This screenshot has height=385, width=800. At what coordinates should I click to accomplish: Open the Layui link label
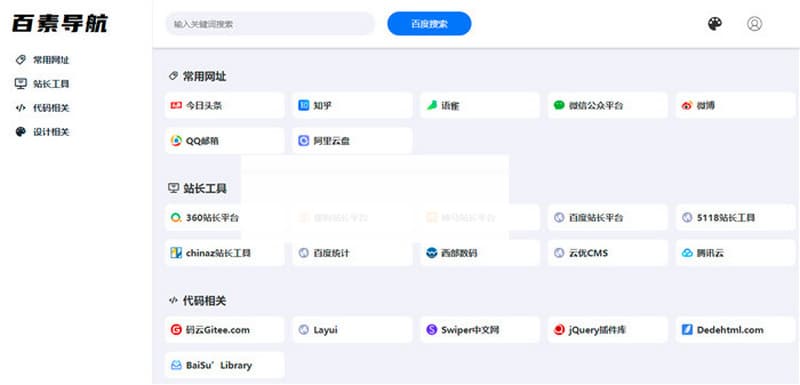325,330
